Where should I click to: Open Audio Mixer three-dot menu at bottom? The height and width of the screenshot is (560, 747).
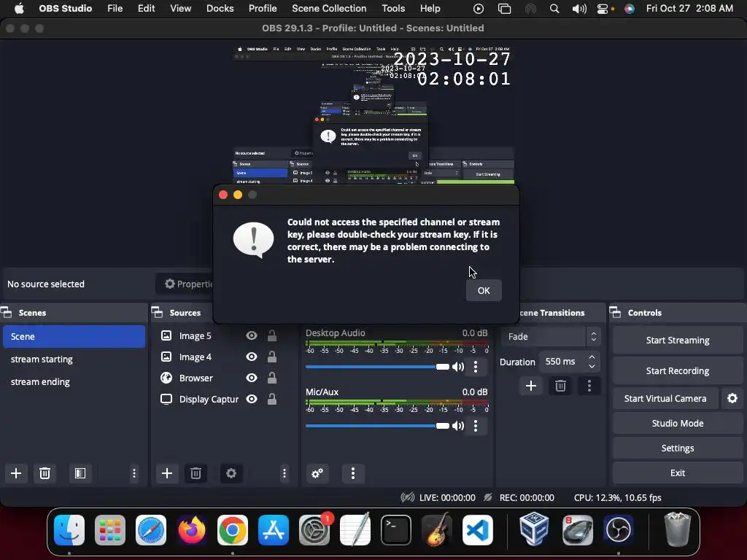[x=353, y=472]
